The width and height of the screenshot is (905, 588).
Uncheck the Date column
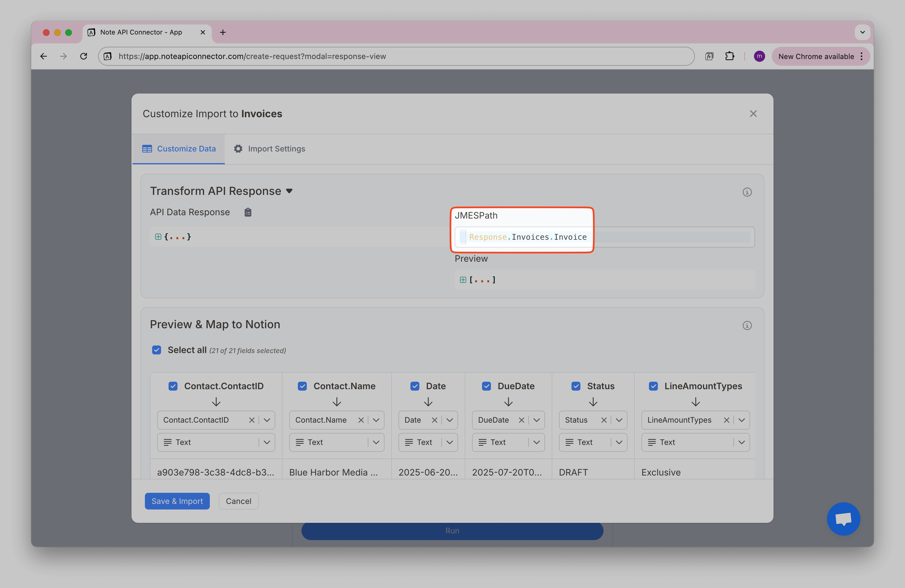[x=415, y=386]
